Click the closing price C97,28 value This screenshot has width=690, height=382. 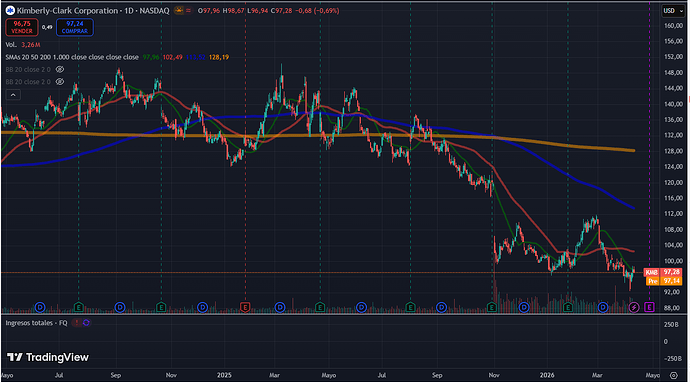point(282,11)
